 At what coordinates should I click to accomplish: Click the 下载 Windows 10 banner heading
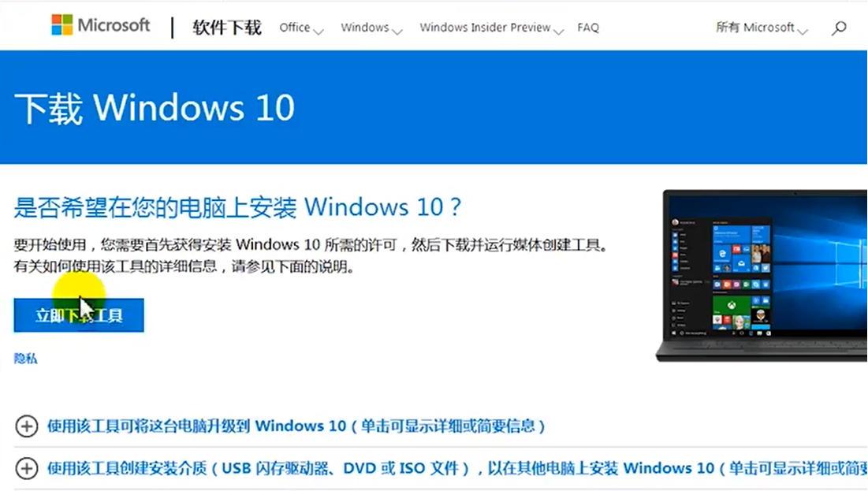point(155,107)
